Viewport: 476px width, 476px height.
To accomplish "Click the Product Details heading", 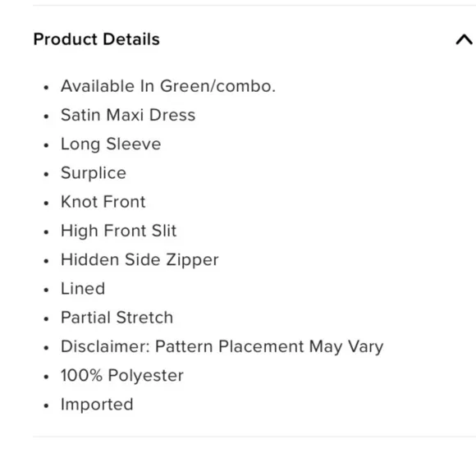I will click(97, 39).
